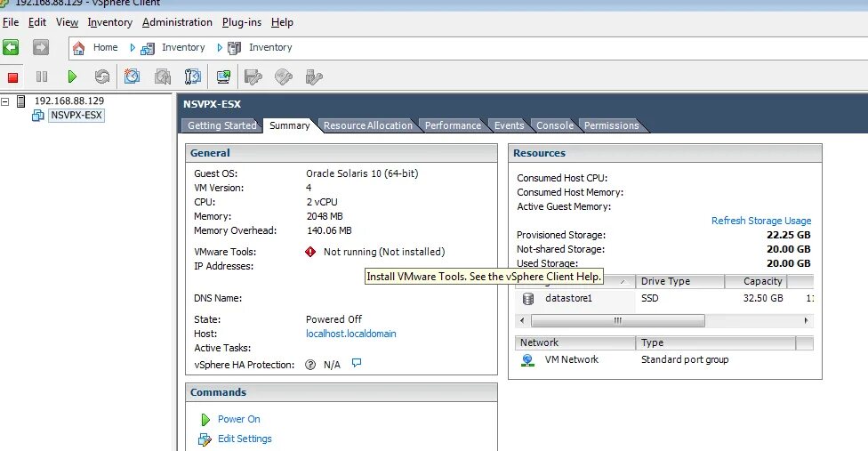Select the Summary tab
Viewport: 868px width, 451px height.
(290, 125)
